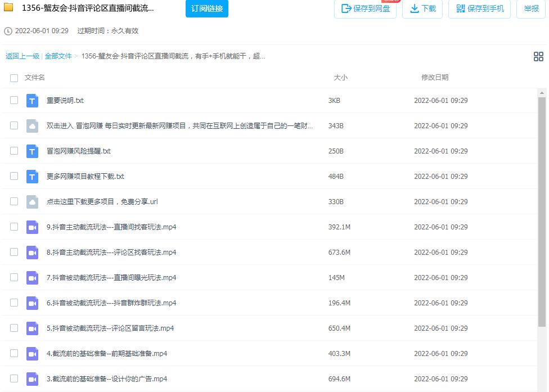
Task: Click the 694.6M size value
Action: [339, 379]
